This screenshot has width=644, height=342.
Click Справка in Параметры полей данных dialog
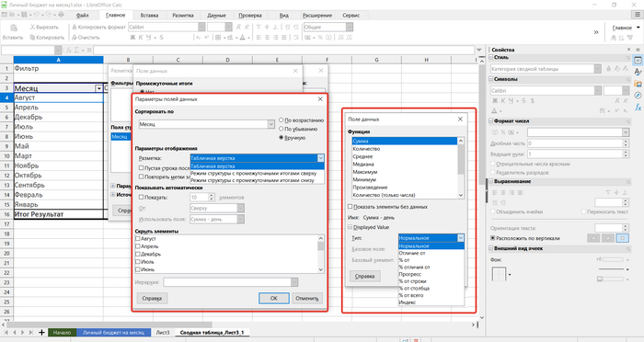152,299
